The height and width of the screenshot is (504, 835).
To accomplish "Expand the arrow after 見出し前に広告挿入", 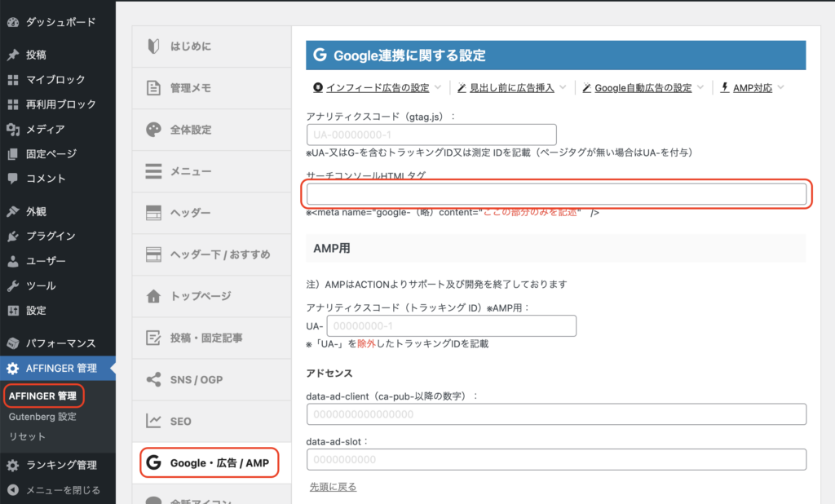I will click(563, 87).
